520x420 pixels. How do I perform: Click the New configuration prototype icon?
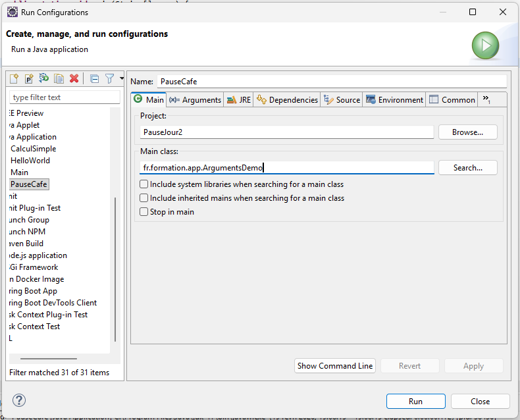pyautogui.click(x=28, y=78)
